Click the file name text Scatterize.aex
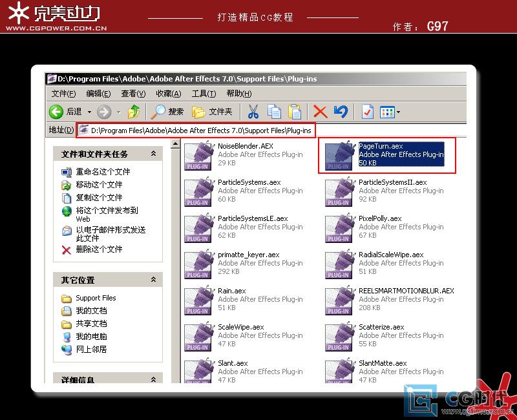The height and width of the screenshot is (420, 517). pos(381,327)
